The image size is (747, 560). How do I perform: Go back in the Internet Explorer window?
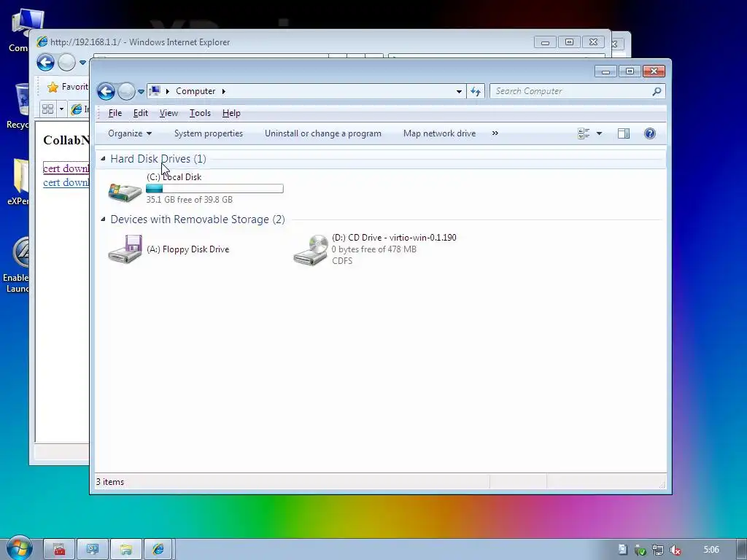(46, 63)
